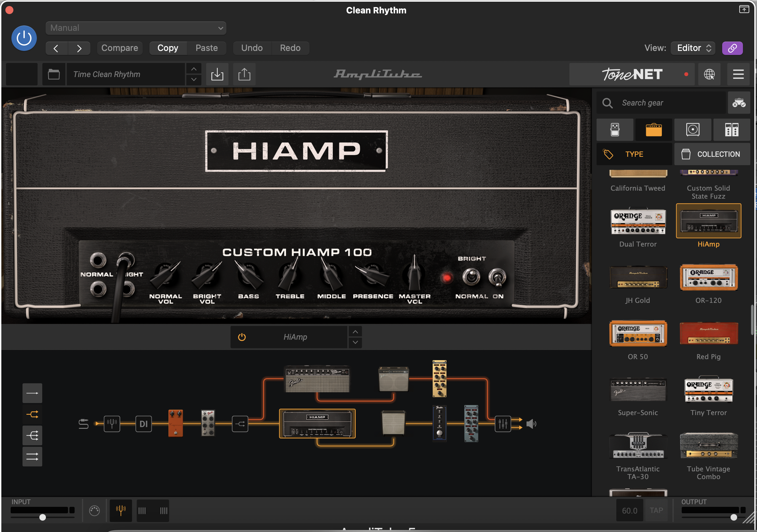
Task: Select the orange stomp pedal in chain
Action: click(x=176, y=423)
